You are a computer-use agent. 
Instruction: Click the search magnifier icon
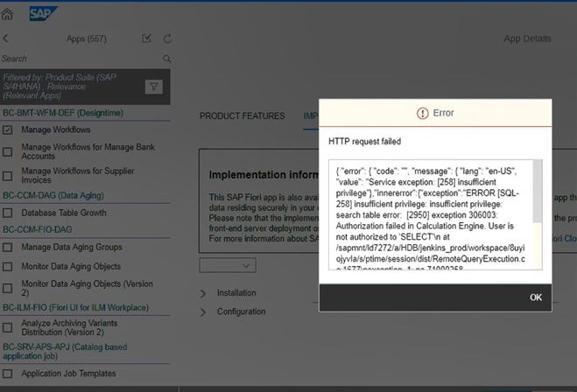(166, 59)
